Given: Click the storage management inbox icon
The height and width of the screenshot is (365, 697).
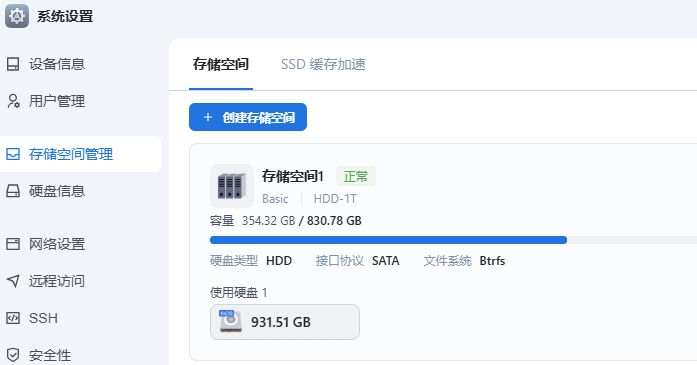Looking at the screenshot, I should pos(13,154).
